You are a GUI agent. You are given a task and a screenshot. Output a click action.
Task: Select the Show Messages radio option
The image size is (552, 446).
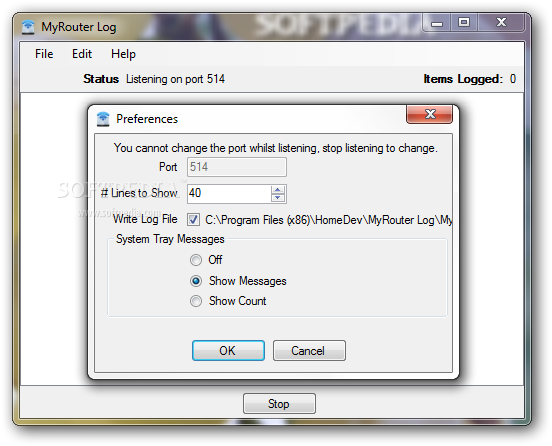196,281
